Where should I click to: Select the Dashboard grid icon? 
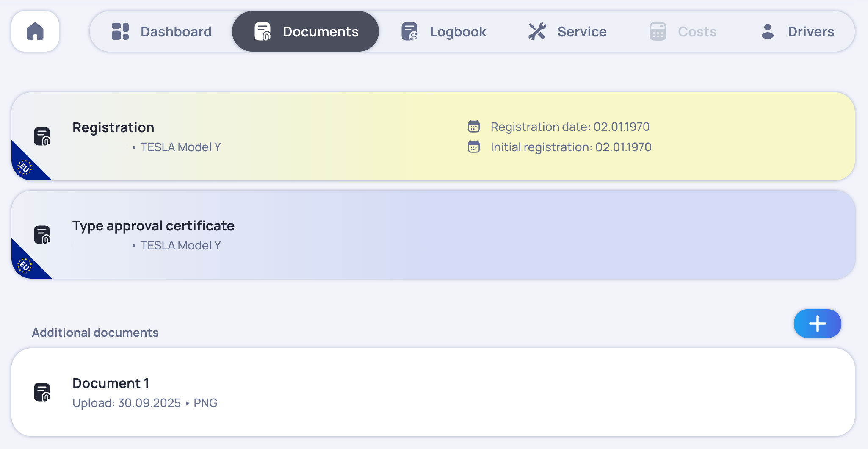[x=120, y=31]
